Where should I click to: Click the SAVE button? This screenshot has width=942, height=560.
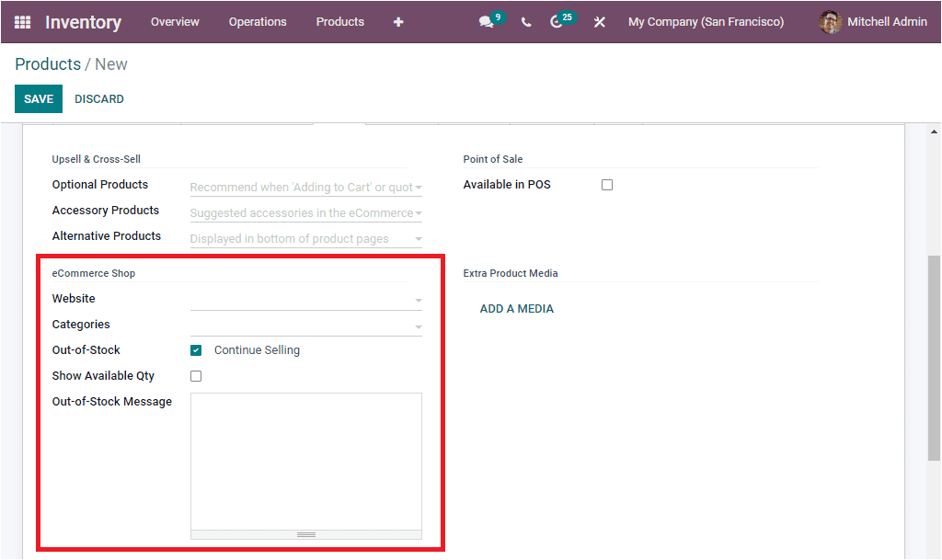38,98
